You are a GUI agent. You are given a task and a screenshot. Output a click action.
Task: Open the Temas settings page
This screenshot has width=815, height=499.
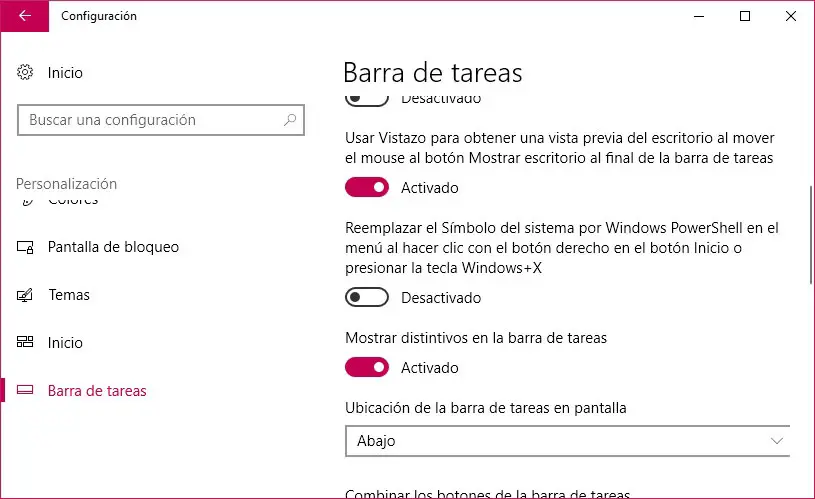69,295
